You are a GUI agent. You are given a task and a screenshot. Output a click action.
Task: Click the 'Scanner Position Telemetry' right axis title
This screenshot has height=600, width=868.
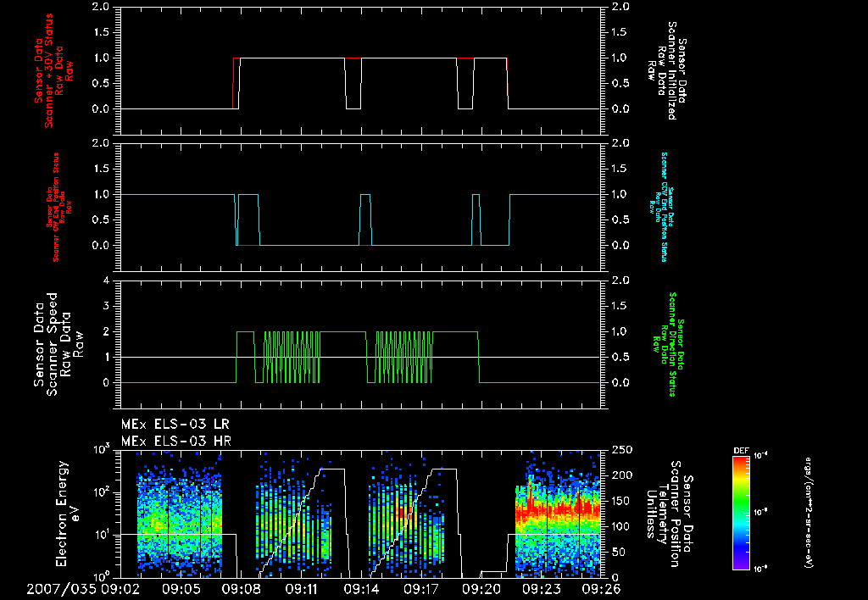point(670,514)
